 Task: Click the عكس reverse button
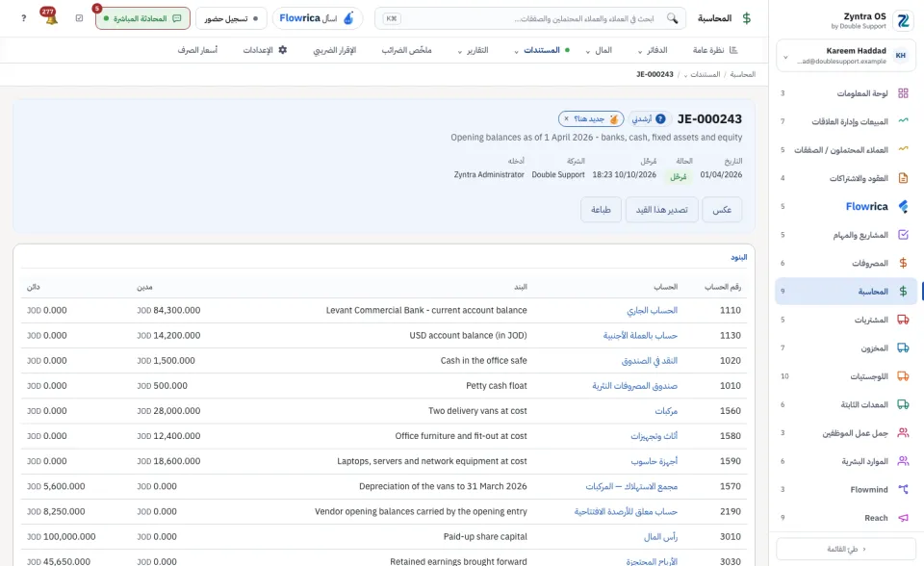click(722, 210)
